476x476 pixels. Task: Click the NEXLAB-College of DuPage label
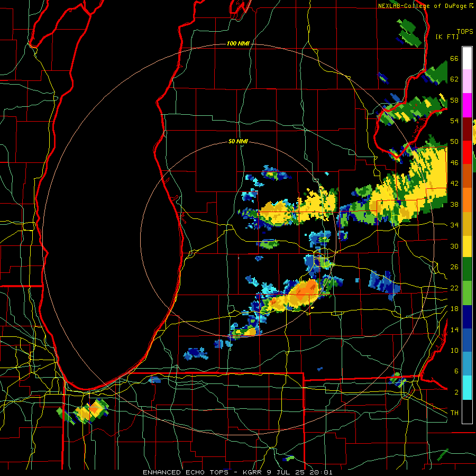tap(423, 6)
